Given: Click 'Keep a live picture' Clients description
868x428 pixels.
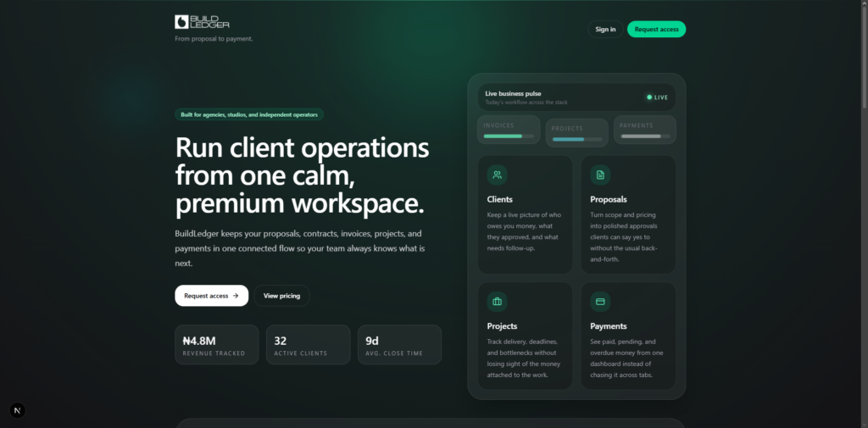Looking at the screenshot, I should pos(524,231).
